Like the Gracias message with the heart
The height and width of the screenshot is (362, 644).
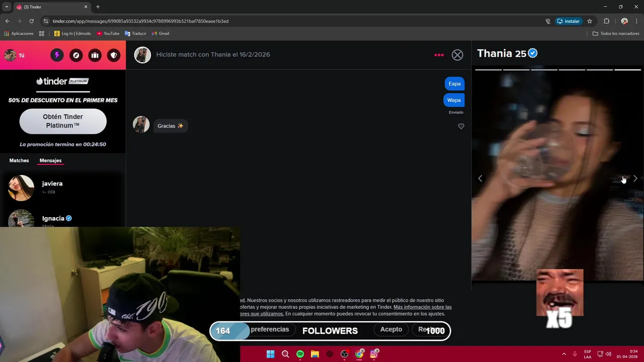tap(461, 126)
